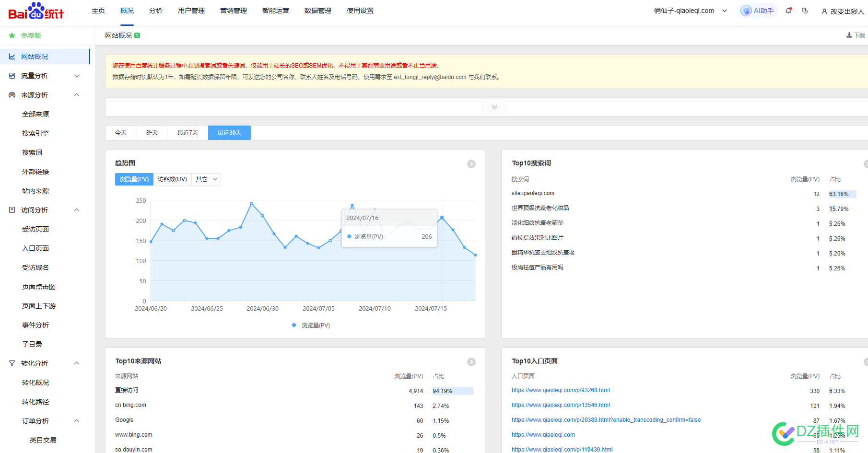This screenshot has width=868, height=453.
Task: Open 子目录 in the sidebar
Action: pyautogui.click(x=32, y=344)
